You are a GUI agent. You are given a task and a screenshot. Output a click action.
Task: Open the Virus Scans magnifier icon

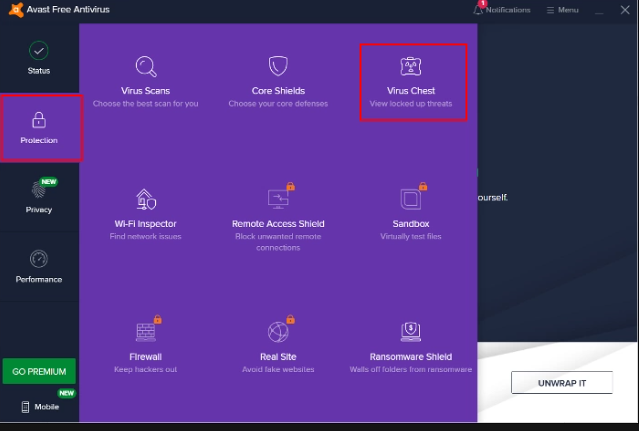pyautogui.click(x=146, y=66)
